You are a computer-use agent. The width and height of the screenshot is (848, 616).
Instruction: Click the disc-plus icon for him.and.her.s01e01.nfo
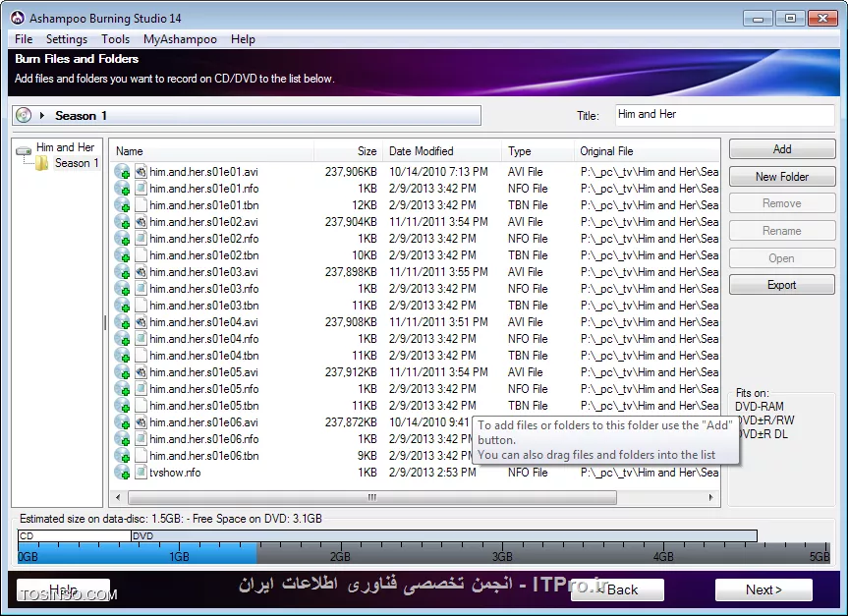pyautogui.click(x=122, y=189)
